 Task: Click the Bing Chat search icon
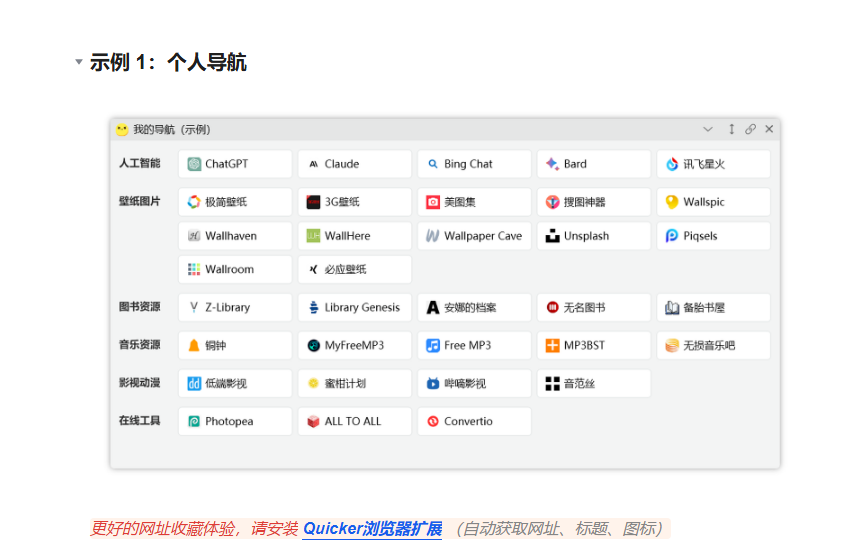(x=433, y=164)
